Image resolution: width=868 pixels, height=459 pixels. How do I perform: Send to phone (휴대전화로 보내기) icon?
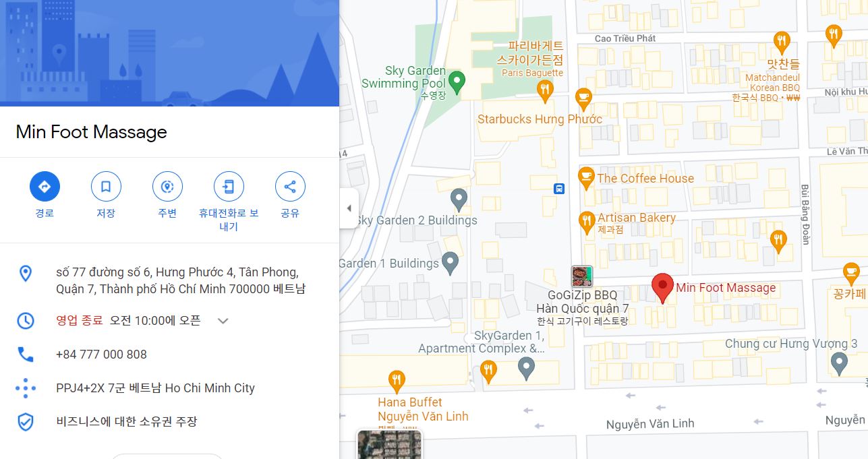pos(229,187)
